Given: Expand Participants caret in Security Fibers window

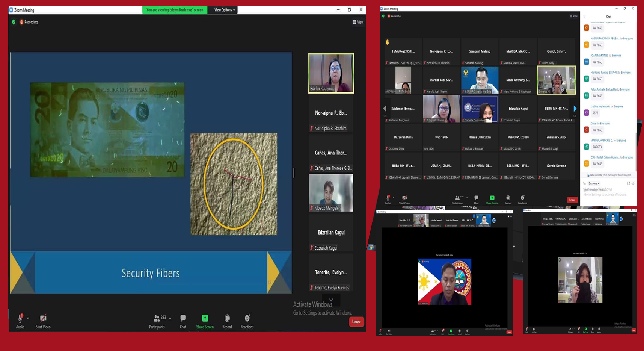Looking at the screenshot, I should pos(170,318).
